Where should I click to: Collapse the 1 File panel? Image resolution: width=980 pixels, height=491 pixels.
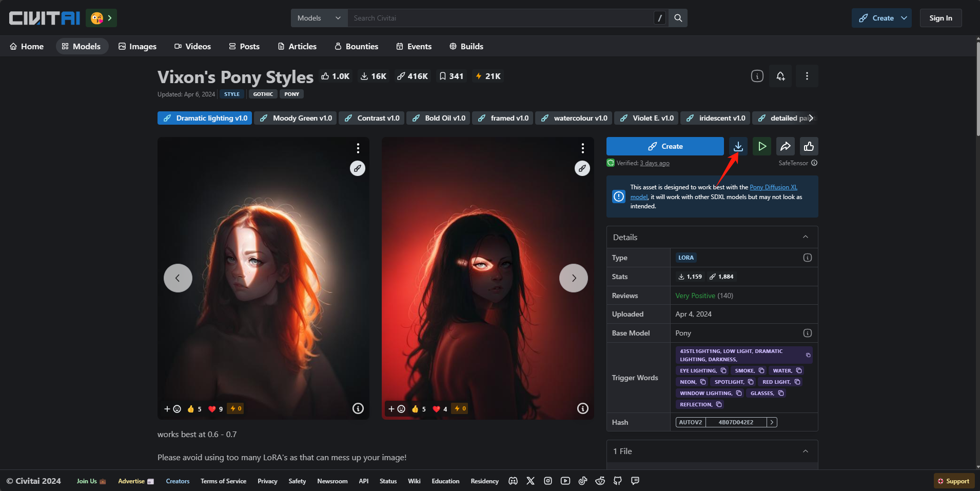tap(806, 451)
